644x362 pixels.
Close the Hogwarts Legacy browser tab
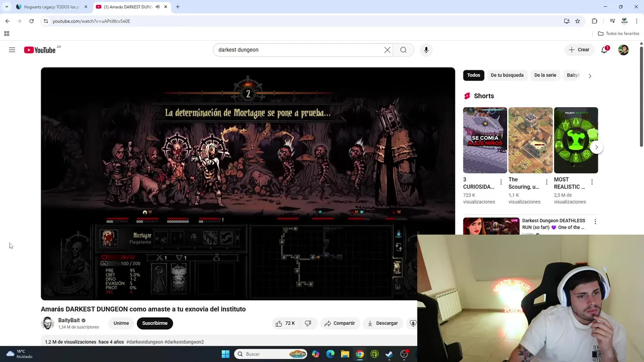point(86,7)
